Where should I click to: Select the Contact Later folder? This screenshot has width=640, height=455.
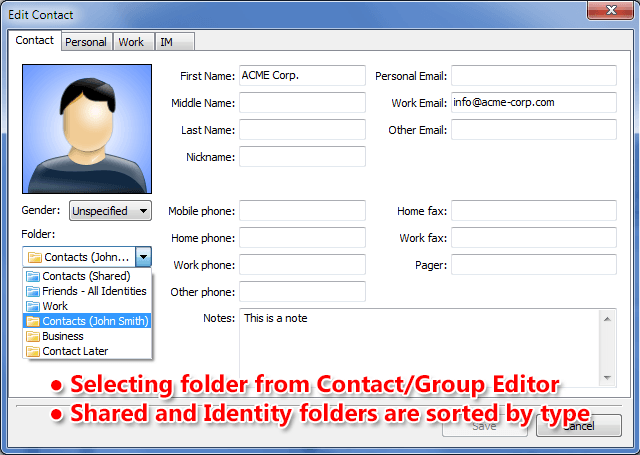87,351
